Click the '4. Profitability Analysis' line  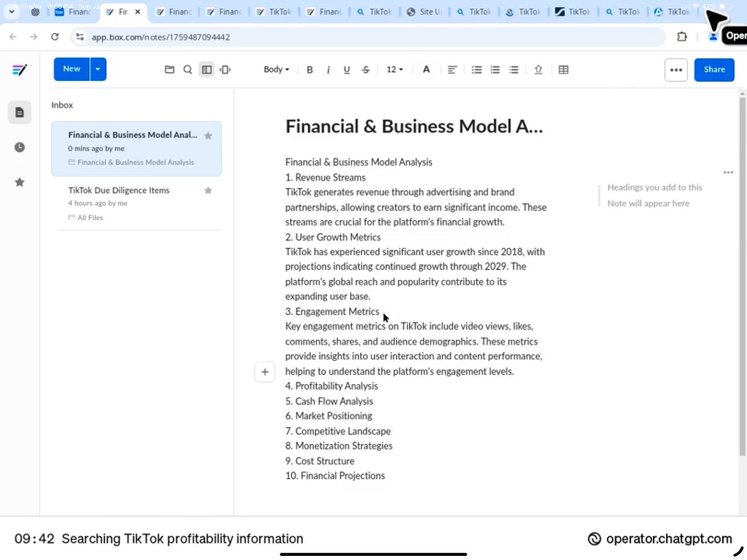click(x=331, y=386)
